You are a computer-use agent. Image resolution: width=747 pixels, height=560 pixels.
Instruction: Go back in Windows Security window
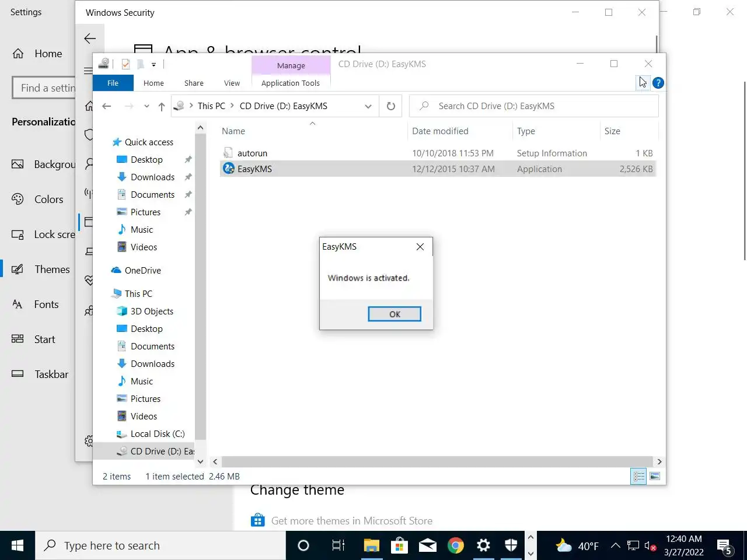[90, 38]
